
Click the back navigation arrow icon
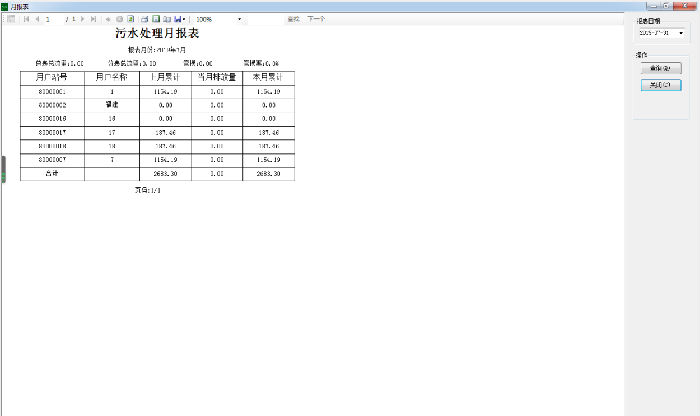pyautogui.click(x=108, y=19)
